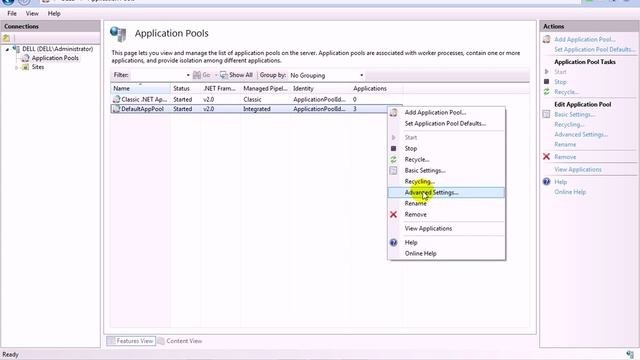The width and height of the screenshot is (640, 360).
Task: Expand the Sites node
Action: click(x=16, y=67)
